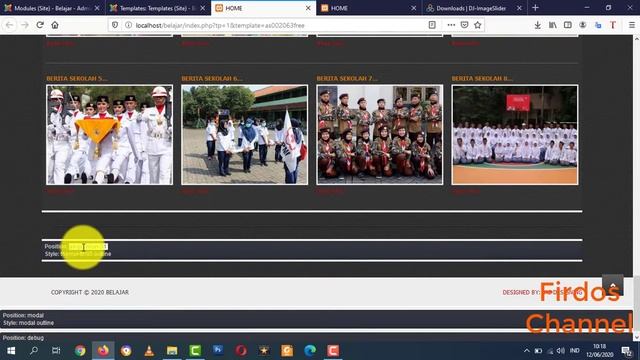Click Read more under Berita Sekolah 8 photo
Screen dimensions: 640x360
pos(466,191)
